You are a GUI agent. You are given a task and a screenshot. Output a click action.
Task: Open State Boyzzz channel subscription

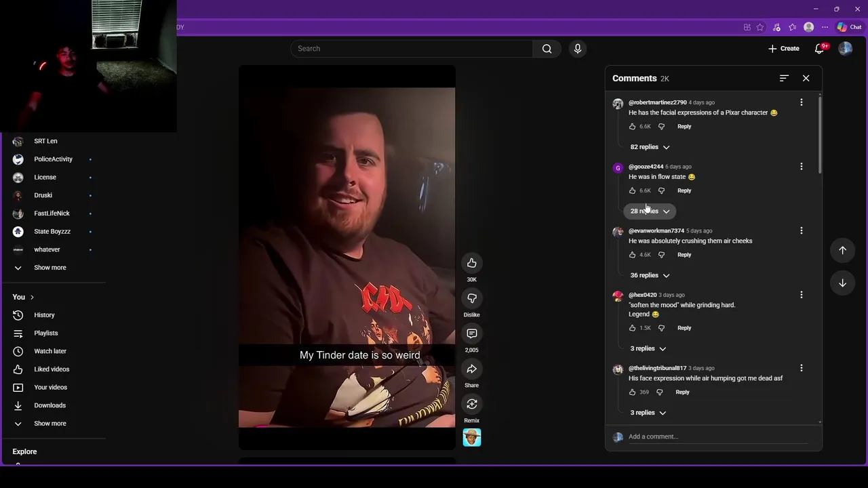pos(52,232)
